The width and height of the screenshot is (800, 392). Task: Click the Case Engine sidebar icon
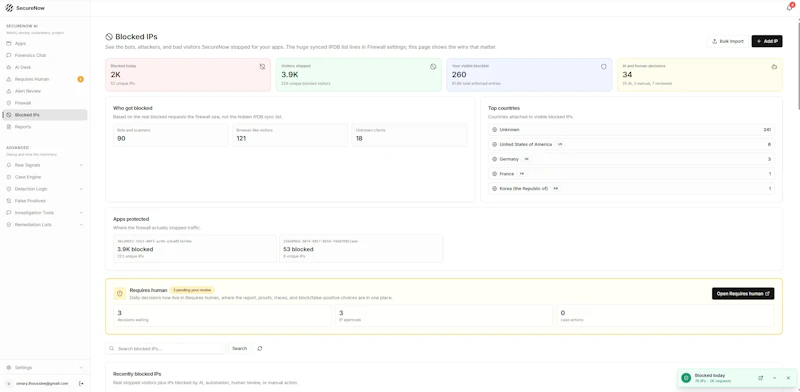[x=9, y=177]
